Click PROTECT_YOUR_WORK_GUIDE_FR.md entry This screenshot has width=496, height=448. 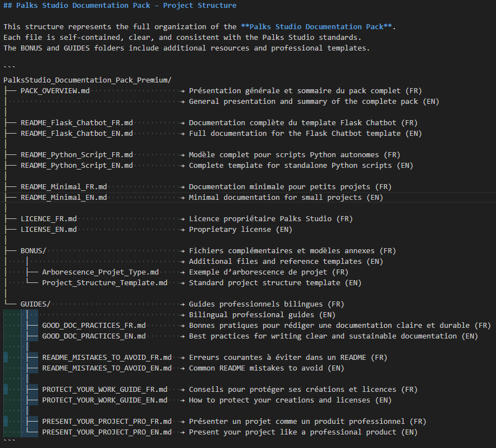tap(104, 390)
